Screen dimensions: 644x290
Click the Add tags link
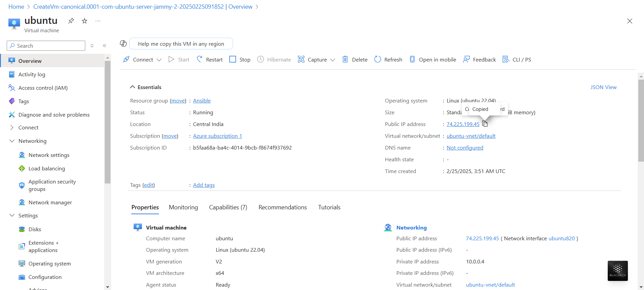[204, 185]
